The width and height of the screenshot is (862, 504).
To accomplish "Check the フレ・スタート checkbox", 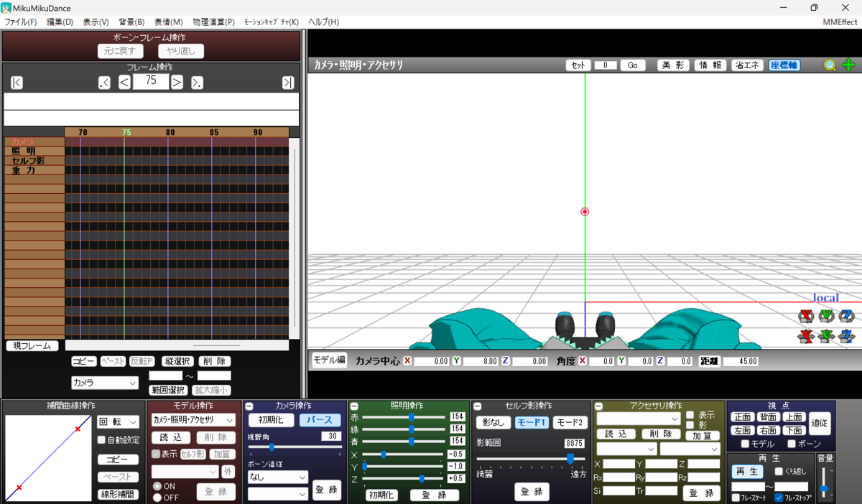I will [736, 497].
